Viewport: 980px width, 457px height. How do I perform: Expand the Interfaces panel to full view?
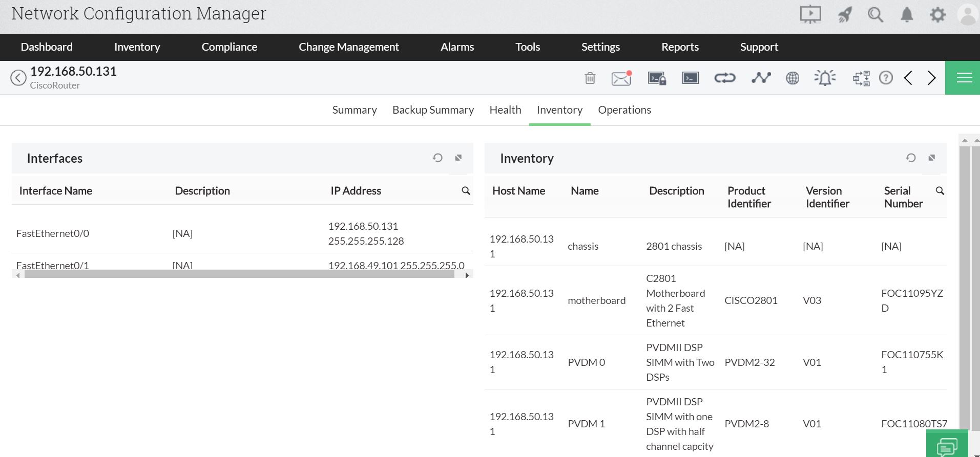[458, 158]
